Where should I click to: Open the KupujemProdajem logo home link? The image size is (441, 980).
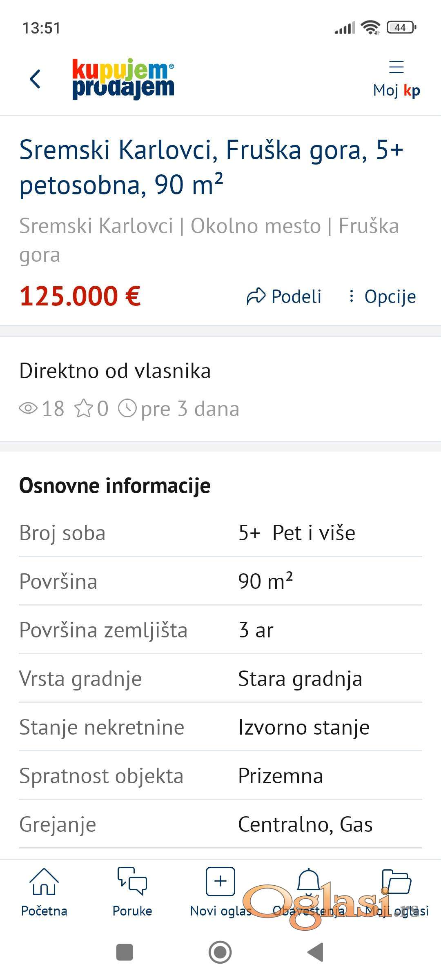click(123, 79)
